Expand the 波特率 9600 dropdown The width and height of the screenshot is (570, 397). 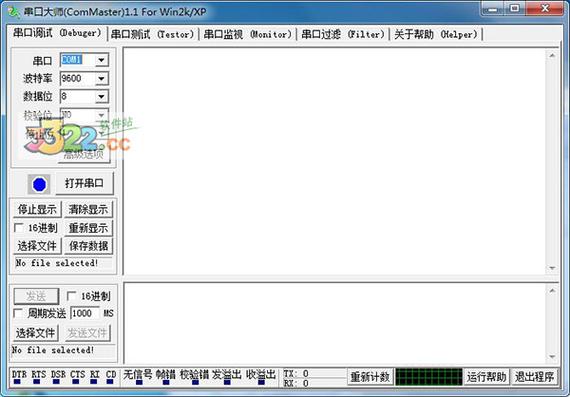pos(102,79)
